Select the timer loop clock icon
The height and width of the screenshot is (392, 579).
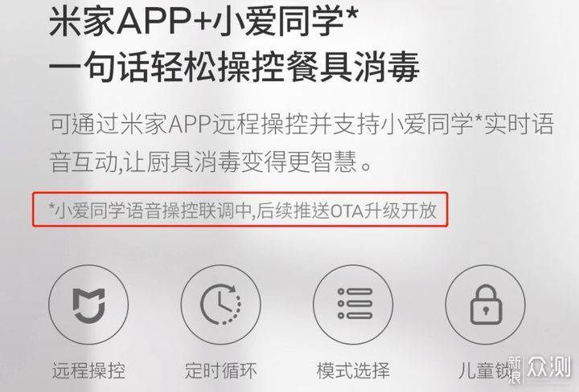click(220, 304)
